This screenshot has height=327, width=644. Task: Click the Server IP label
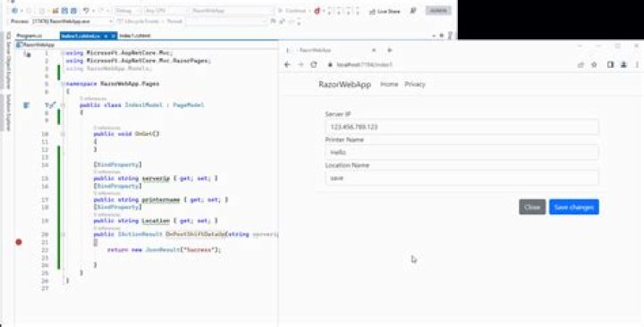pyautogui.click(x=338, y=114)
